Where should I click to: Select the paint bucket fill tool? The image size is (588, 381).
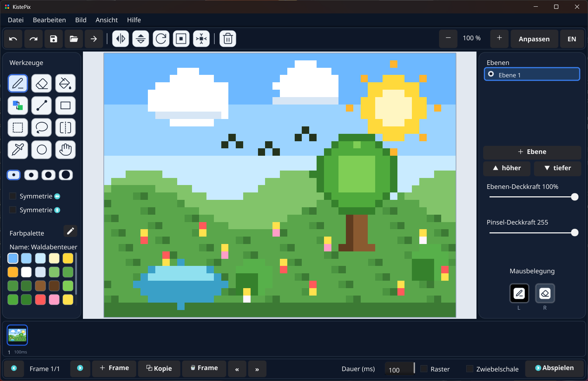pyautogui.click(x=65, y=84)
